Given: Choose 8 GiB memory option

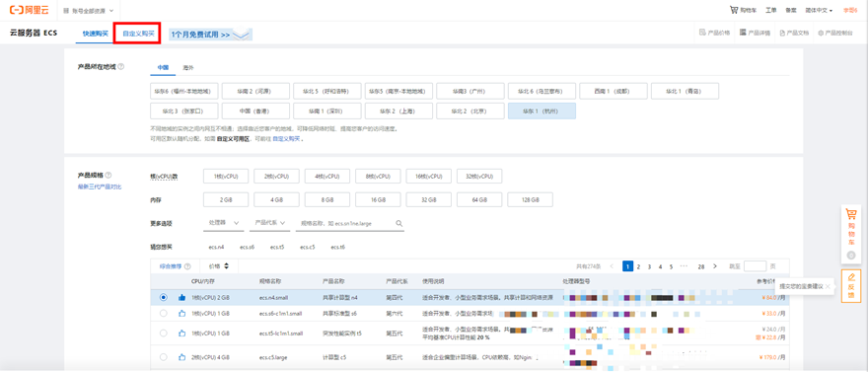Looking at the screenshot, I should [327, 199].
